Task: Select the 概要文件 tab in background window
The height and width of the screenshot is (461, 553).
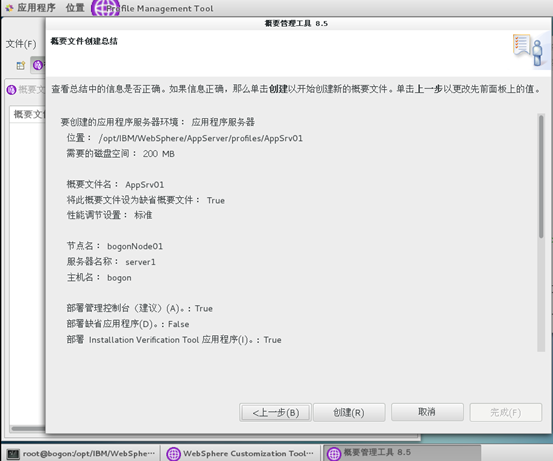Action: coord(25,90)
